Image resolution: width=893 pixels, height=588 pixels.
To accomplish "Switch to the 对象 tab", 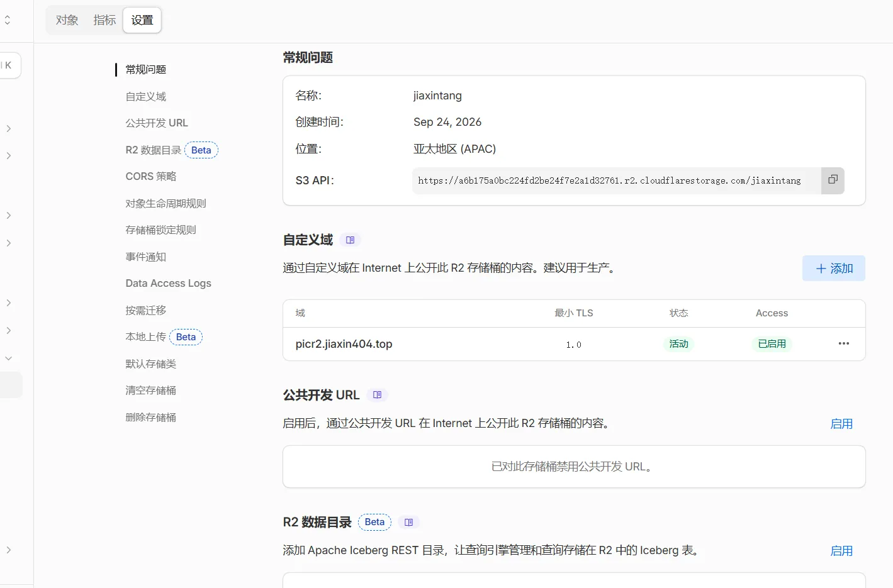I will pos(67,20).
